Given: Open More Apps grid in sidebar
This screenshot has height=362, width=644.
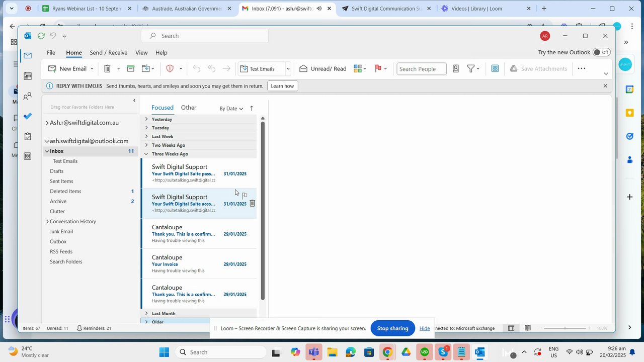Looking at the screenshot, I should click(28, 156).
